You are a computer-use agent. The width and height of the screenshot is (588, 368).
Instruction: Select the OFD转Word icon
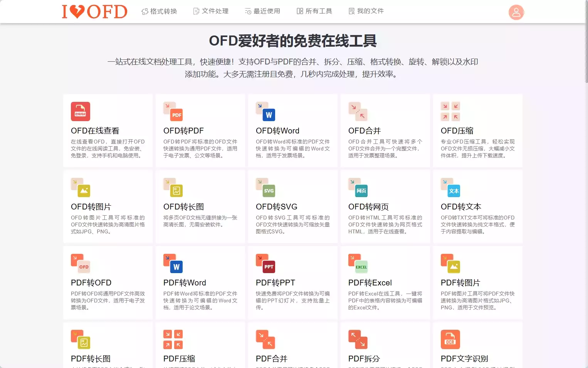(x=265, y=111)
